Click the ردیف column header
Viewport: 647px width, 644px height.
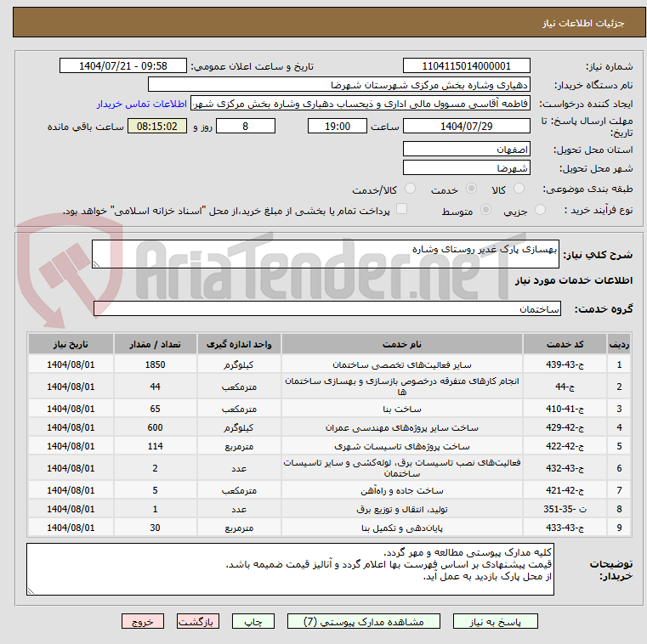tap(619, 344)
